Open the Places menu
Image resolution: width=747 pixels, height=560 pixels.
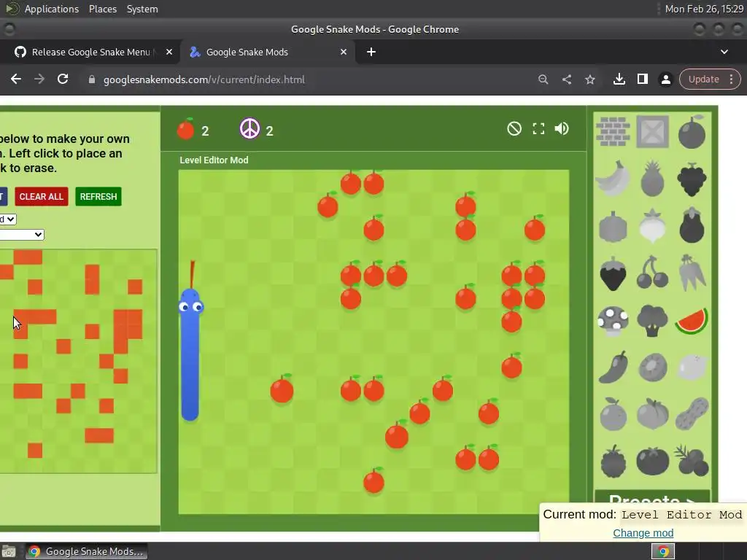[x=103, y=9]
